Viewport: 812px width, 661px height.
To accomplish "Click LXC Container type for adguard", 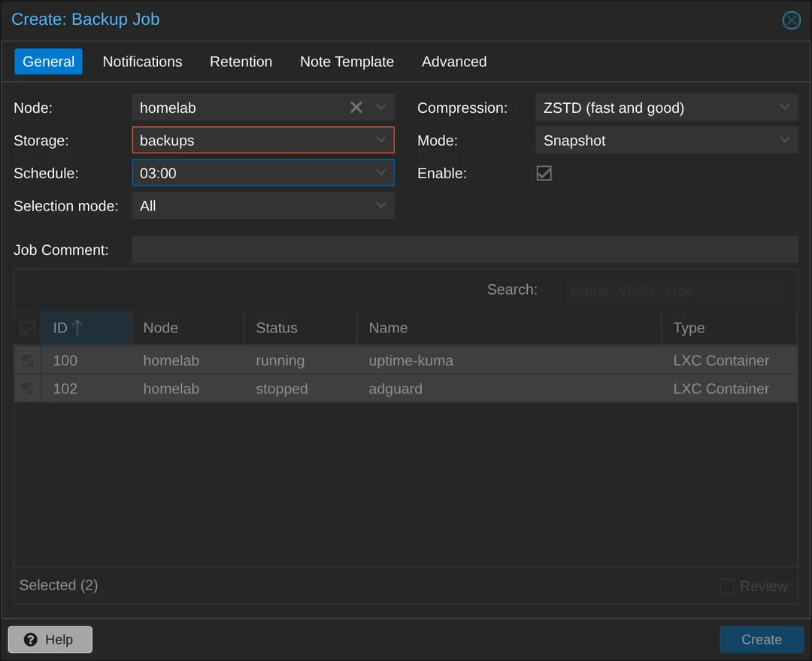I will point(729,389).
